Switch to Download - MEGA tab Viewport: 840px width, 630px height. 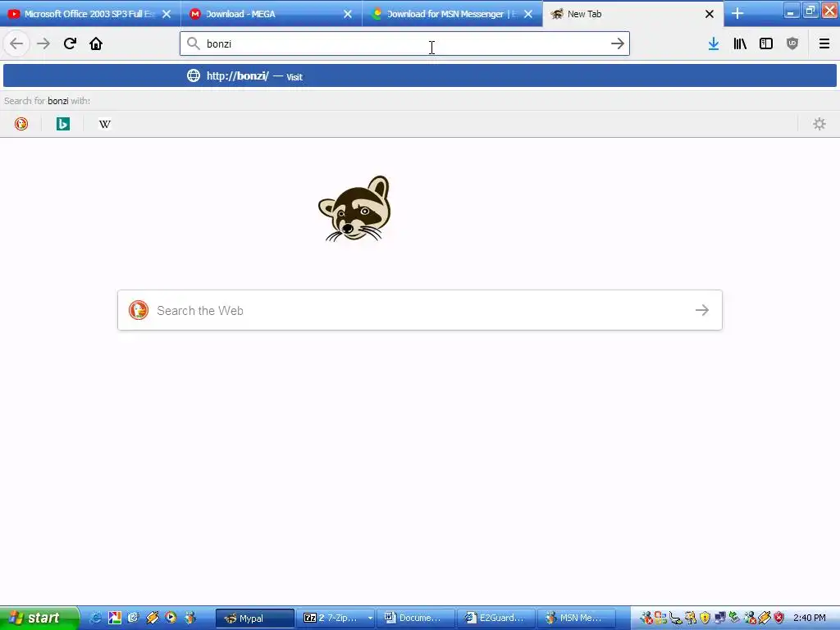click(271, 14)
